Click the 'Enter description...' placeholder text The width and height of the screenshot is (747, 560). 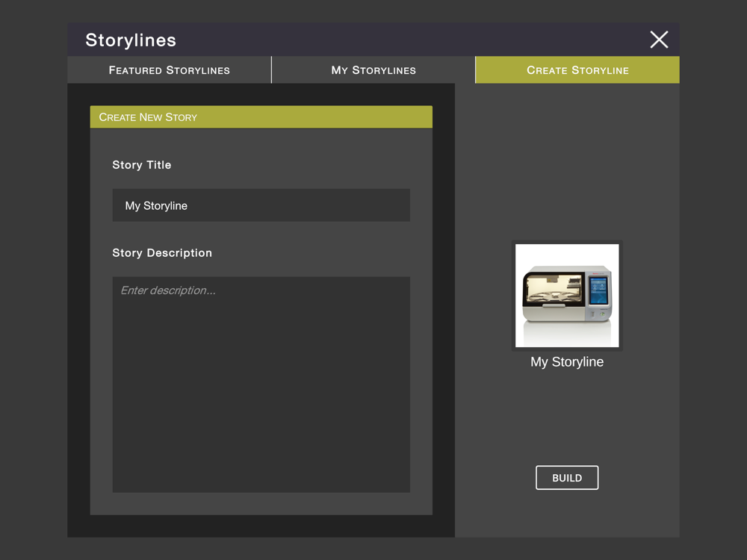pyautogui.click(x=168, y=290)
